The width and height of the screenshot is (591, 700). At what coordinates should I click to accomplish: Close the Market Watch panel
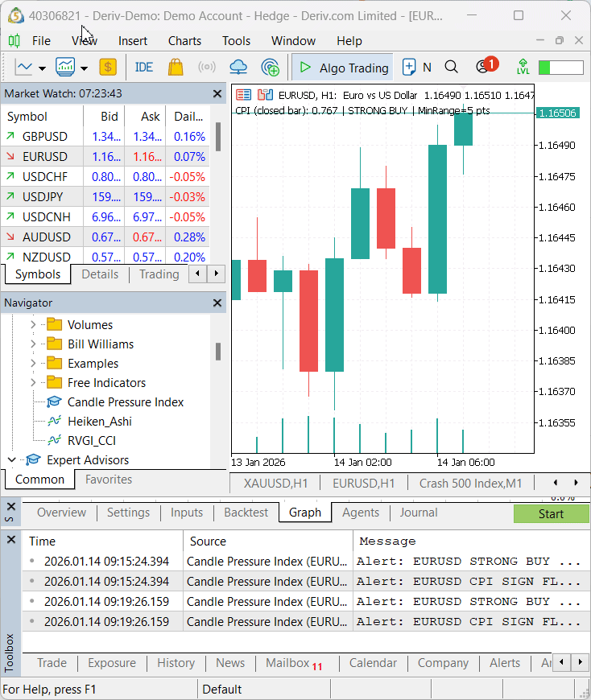(x=217, y=94)
